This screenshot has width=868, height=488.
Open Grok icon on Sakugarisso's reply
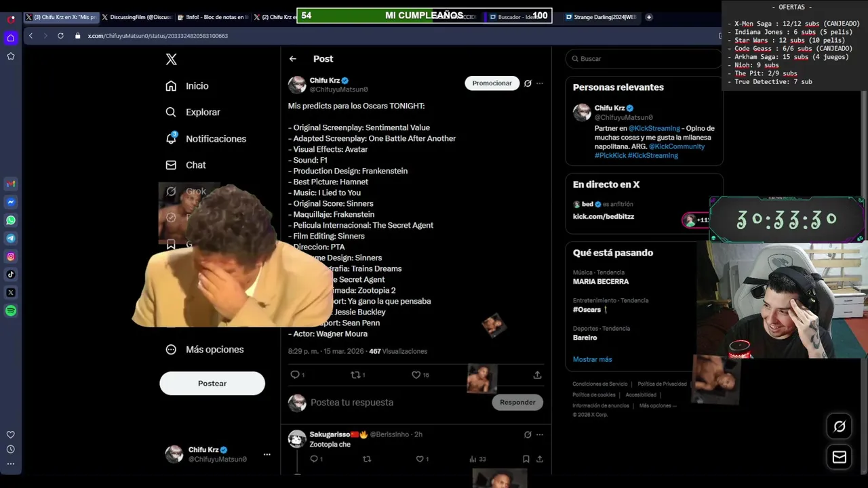point(528,434)
